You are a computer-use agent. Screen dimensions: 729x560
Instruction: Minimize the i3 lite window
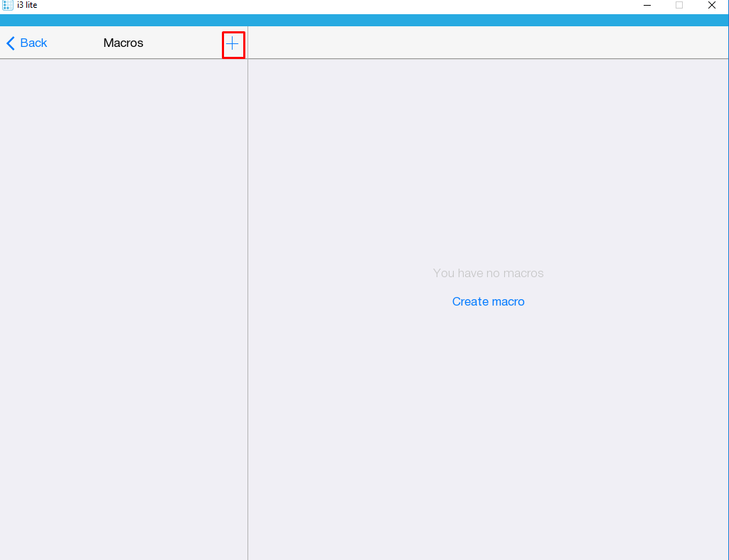[646, 6]
